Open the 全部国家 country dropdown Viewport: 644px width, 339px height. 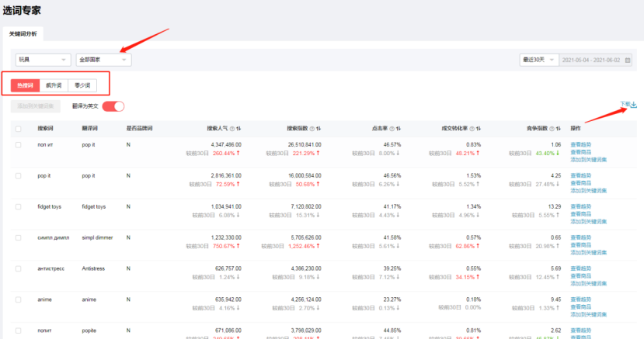point(103,60)
